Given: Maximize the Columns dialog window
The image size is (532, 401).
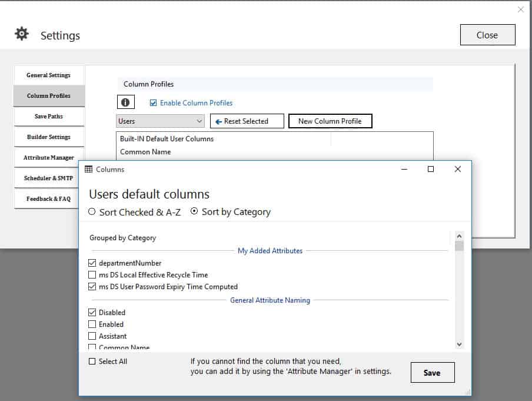Looking at the screenshot, I should point(431,169).
